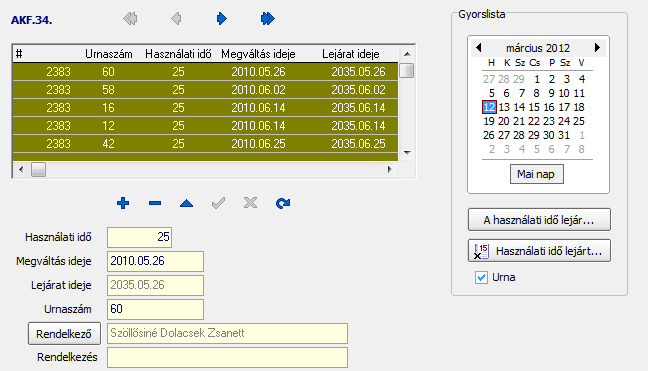This screenshot has height=371, width=648.
Task: Go to next month in calendar
Action: pos(597,48)
